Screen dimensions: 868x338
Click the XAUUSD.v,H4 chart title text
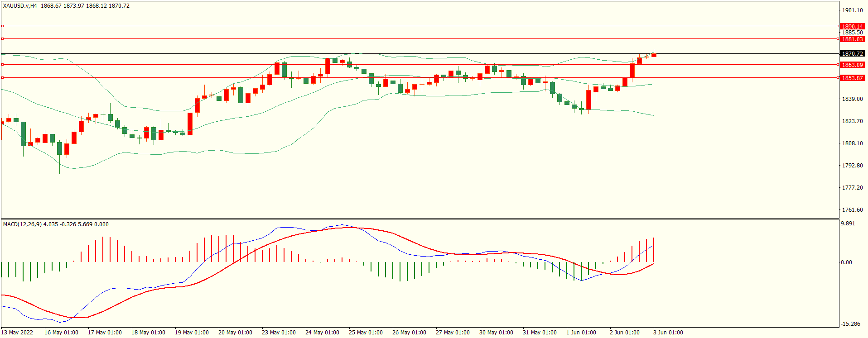(x=20, y=6)
